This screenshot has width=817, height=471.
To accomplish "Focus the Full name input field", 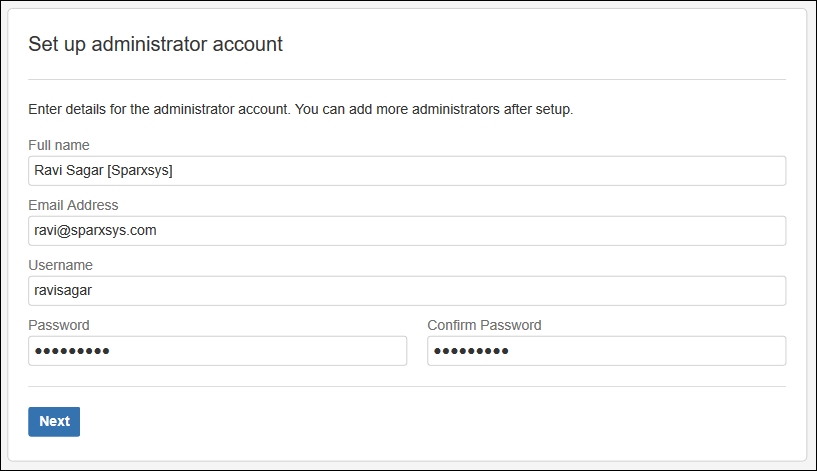I will click(x=407, y=171).
